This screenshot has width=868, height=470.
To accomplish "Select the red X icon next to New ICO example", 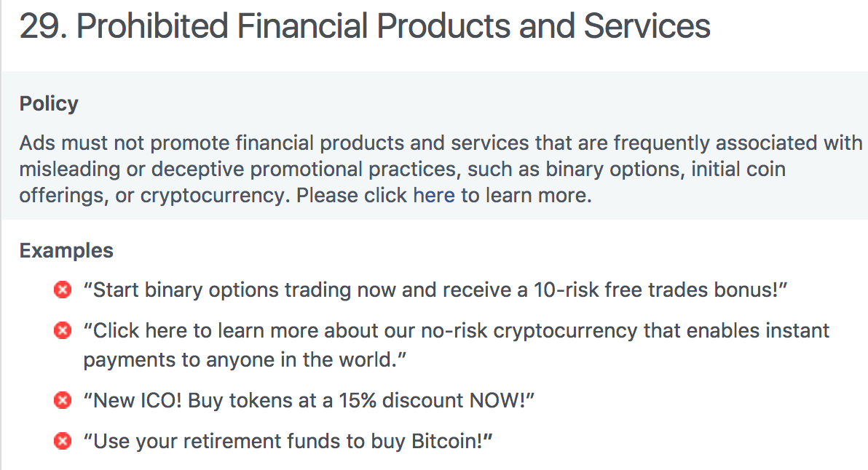I will point(63,400).
